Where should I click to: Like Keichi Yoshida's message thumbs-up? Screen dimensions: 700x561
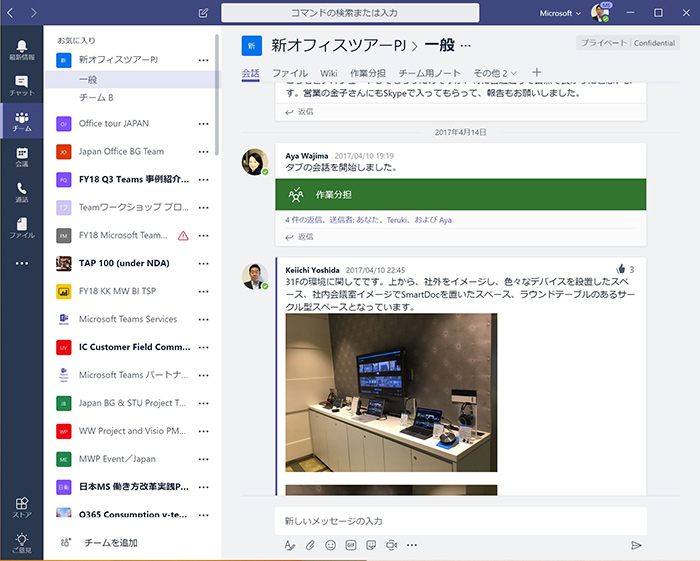pos(621,269)
